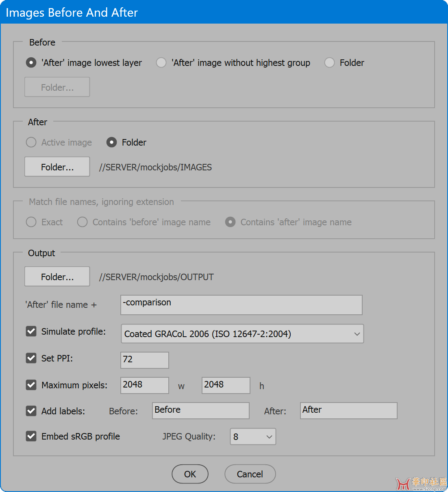Click the disabled Folder button in Before section
The height and width of the screenshot is (492, 448).
pos(57,87)
